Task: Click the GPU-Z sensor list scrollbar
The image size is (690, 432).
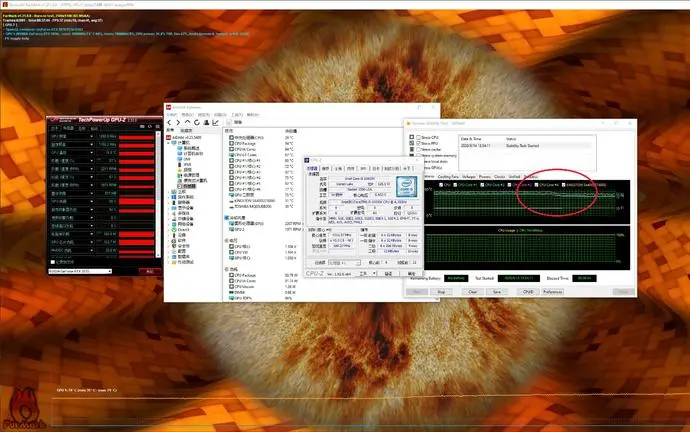Action: [158, 194]
